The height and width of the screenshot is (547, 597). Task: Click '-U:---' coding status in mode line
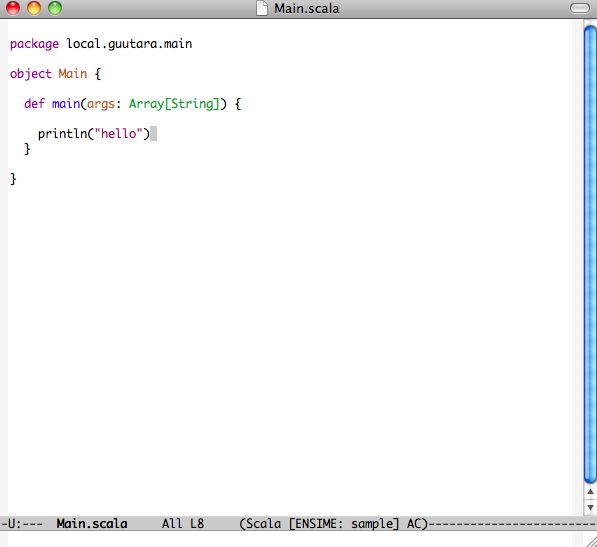(21, 524)
